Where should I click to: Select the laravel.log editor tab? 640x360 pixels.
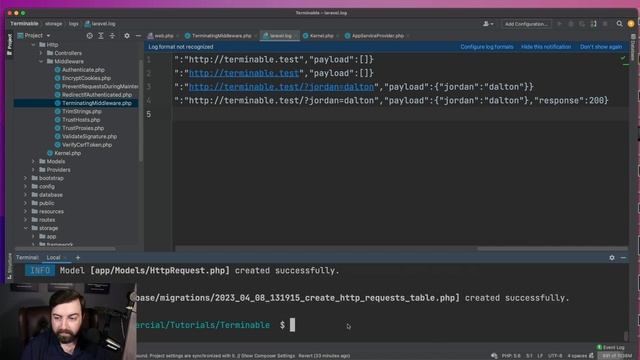280,36
